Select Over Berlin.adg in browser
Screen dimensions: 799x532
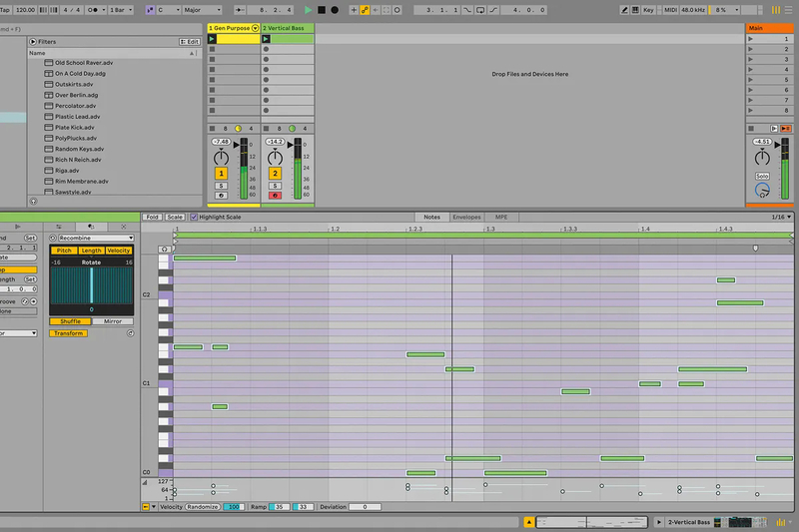pos(77,95)
